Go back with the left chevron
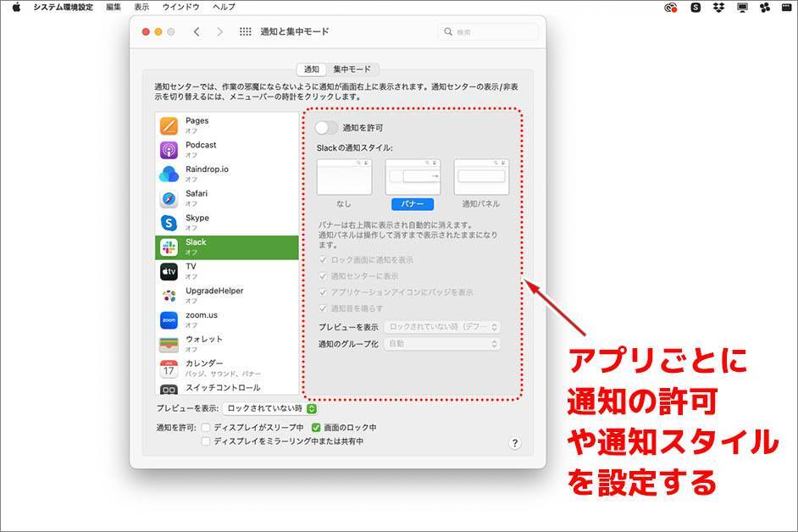Screen dimensions: 798x532 [197, 31]
